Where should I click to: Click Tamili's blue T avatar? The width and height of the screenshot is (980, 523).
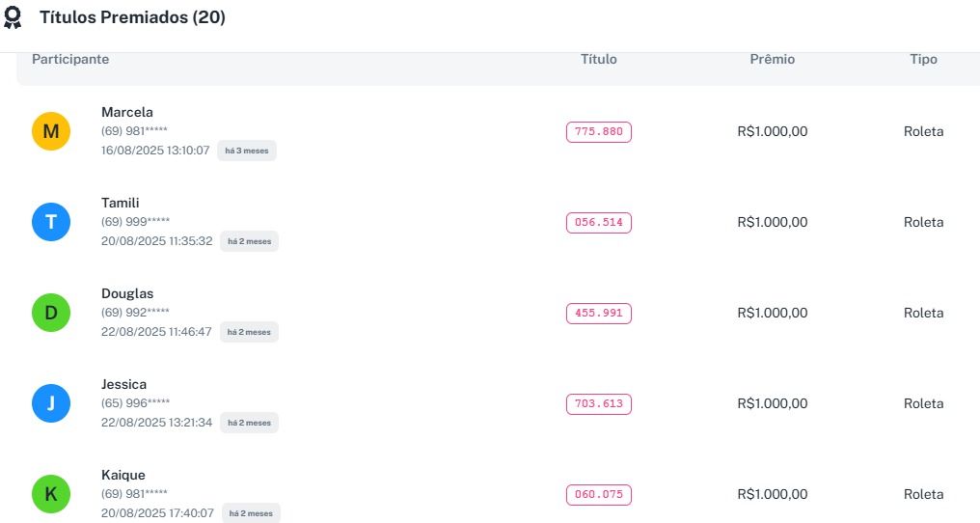(51, 222)
